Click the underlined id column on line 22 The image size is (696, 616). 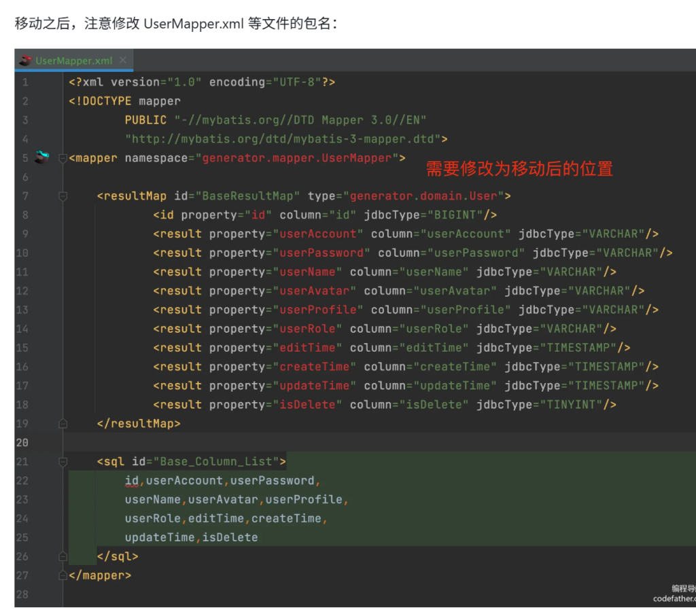pyautogui.click(x=132, y=481)
